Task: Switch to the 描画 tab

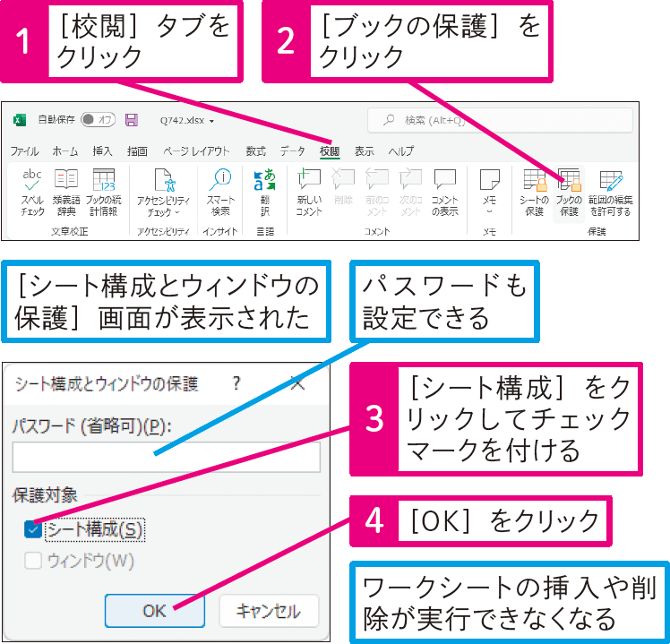Action: point(137,151)
